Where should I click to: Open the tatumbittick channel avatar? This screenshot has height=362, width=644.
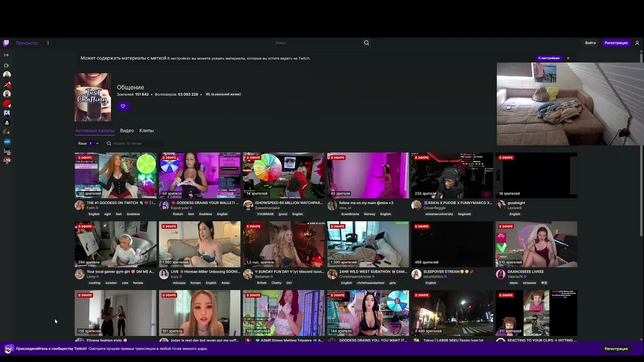[x=416, y=274]
